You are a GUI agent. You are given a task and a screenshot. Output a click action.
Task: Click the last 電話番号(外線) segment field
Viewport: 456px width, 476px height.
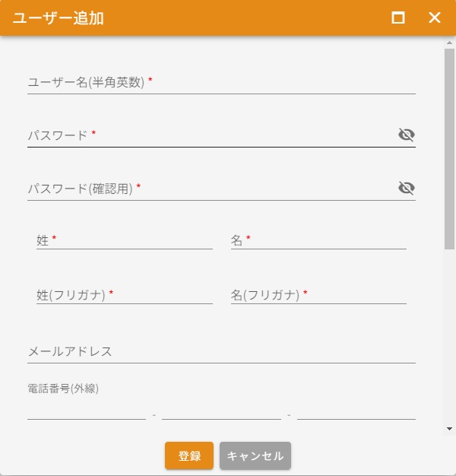click(x=356, y=411)
